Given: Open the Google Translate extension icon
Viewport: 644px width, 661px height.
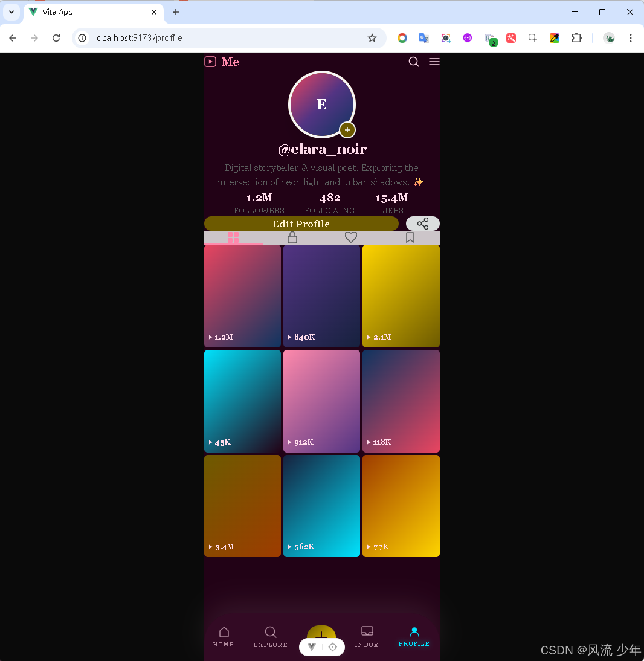Looking at the screenshot, I should tap(424, 38).
